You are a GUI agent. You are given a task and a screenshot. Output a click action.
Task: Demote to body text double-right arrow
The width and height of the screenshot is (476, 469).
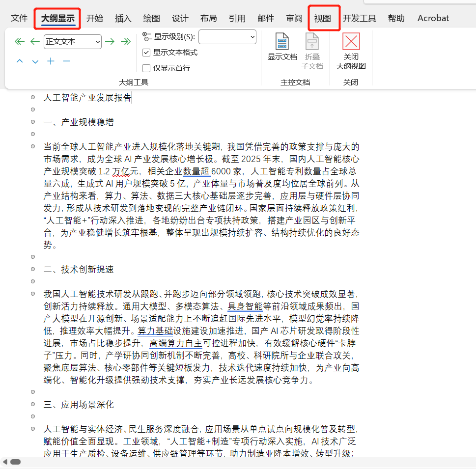coord(126,41)
